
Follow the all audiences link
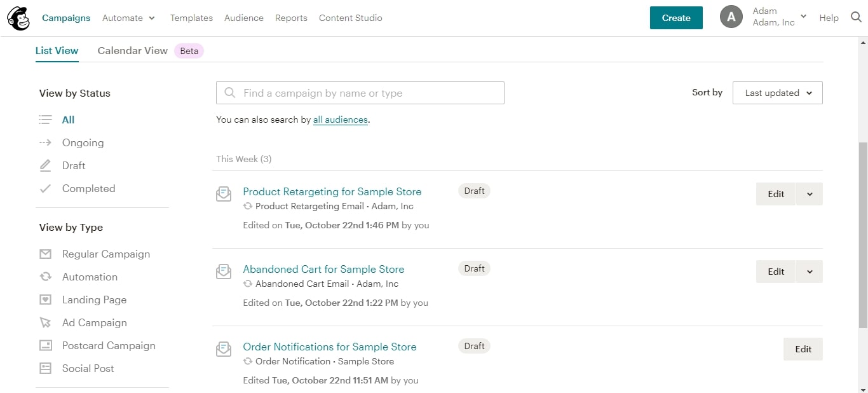click(x=340, y=120)
